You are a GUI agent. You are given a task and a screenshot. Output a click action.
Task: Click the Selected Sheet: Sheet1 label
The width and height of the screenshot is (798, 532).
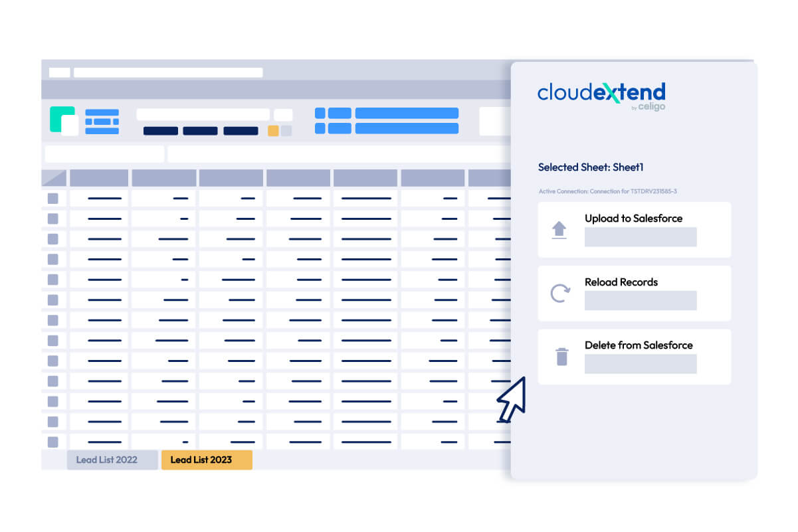coord(591,167)
